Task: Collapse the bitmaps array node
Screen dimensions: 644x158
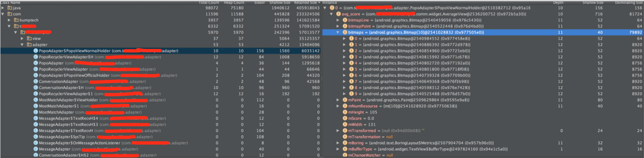Action: (338, 33)
